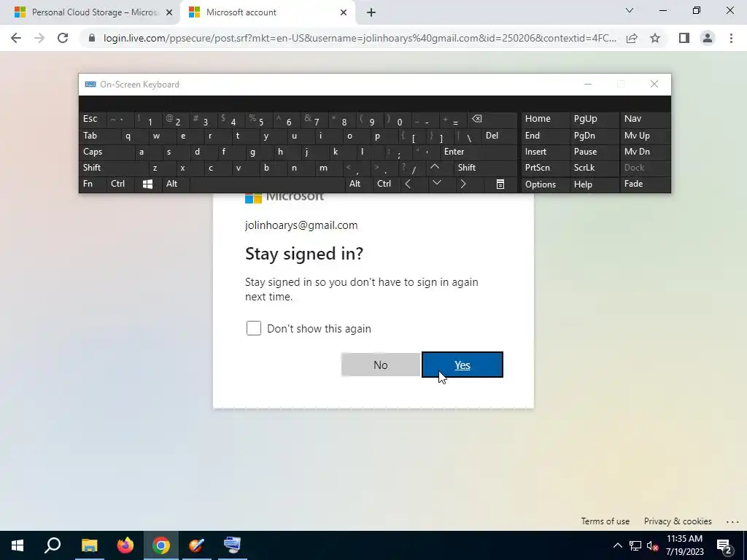The image size is (747, 560).
Task: Toggle left Ctrl key on On-Screen Keyboard
Action: click(120, 184)
